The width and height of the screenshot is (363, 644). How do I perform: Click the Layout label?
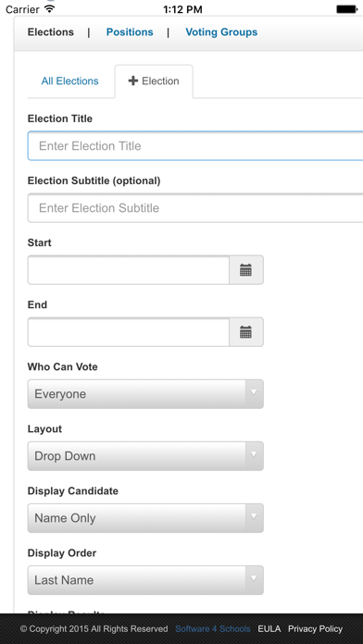[44, 428]
